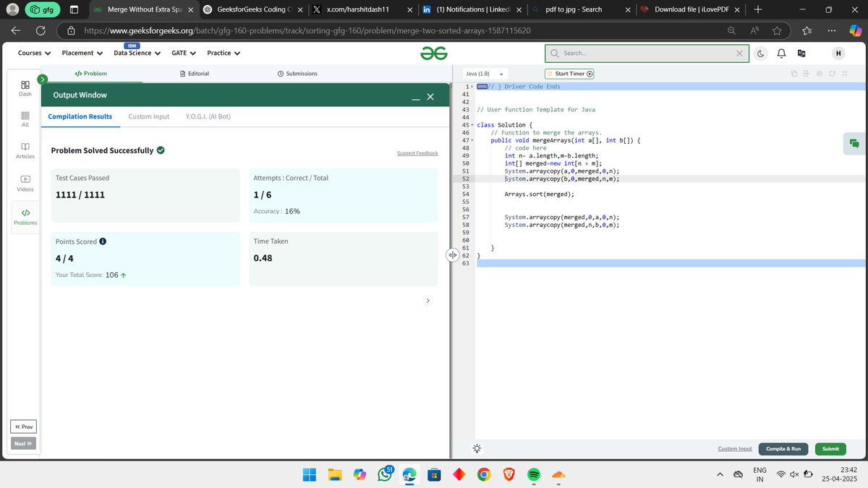This screenshot has width=868, height=488.
Task: Toggle dark mode moon icon
Action: [x=762, y=53]
